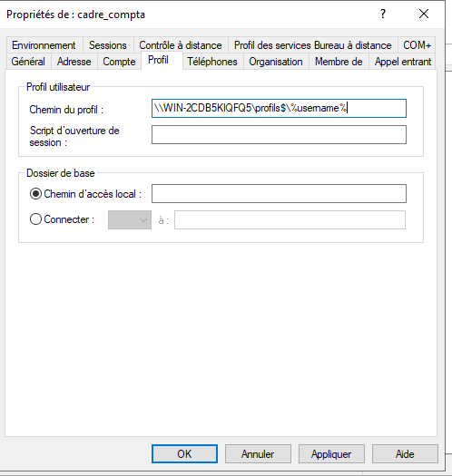Viewport: 452px width, 476px height.
Task: Click the Script d'ouverture de session field
Action: 279,135
